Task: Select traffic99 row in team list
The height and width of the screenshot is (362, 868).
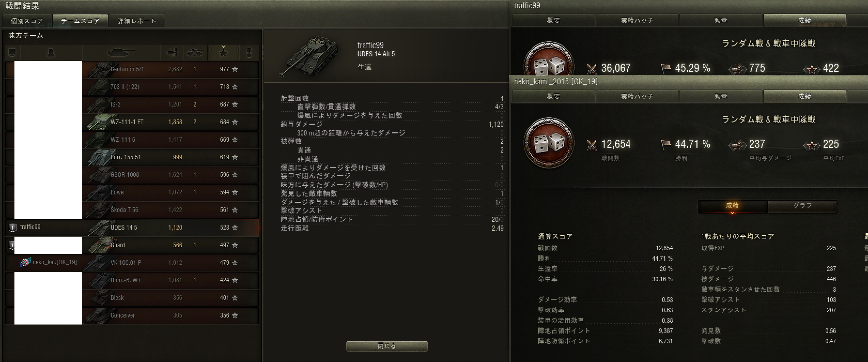Action: [x=132, y=227]
